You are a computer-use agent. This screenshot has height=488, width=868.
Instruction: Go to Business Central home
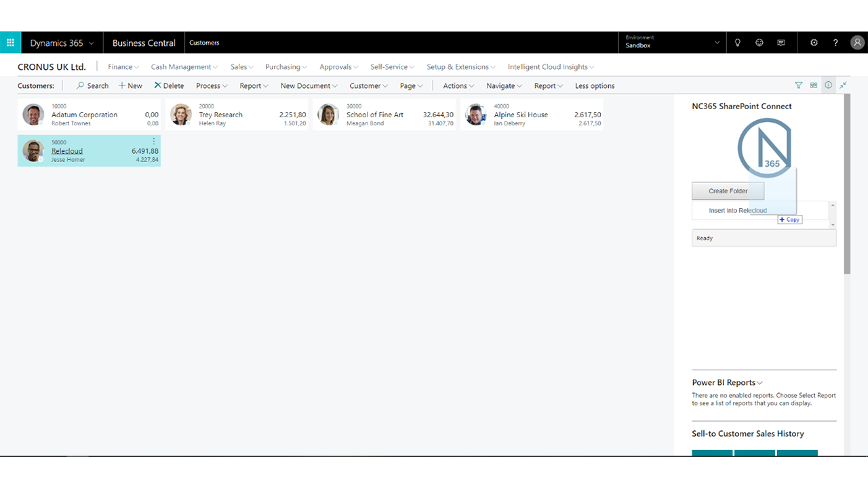[x=144, y=43]
